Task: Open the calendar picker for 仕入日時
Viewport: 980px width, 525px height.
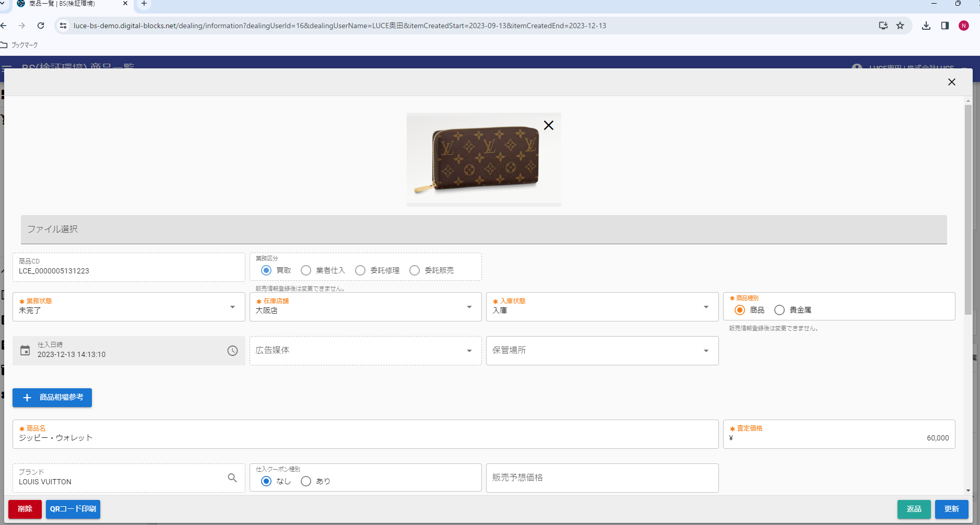Action: click(25, 350)
